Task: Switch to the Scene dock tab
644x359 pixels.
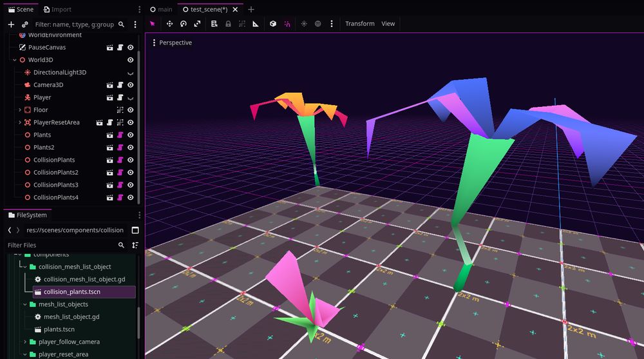Action: pos(21,9)
